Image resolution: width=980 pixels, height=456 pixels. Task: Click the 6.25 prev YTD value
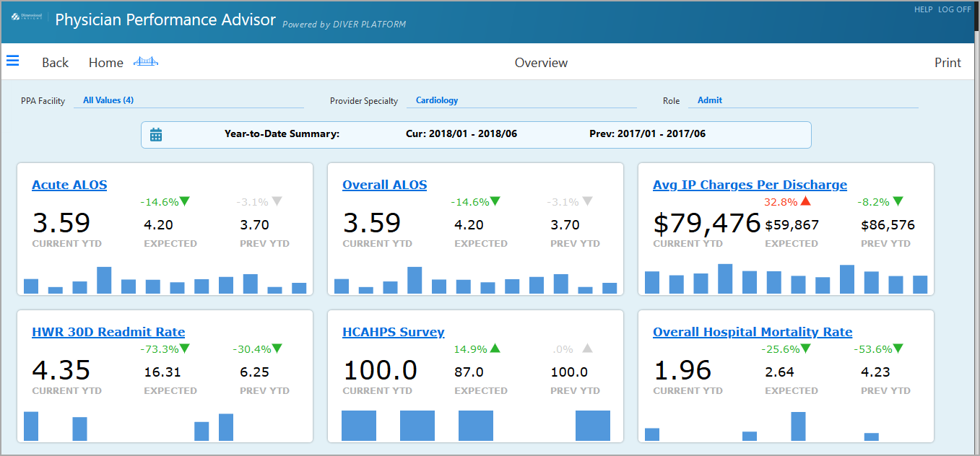click(x=254, y=372)
